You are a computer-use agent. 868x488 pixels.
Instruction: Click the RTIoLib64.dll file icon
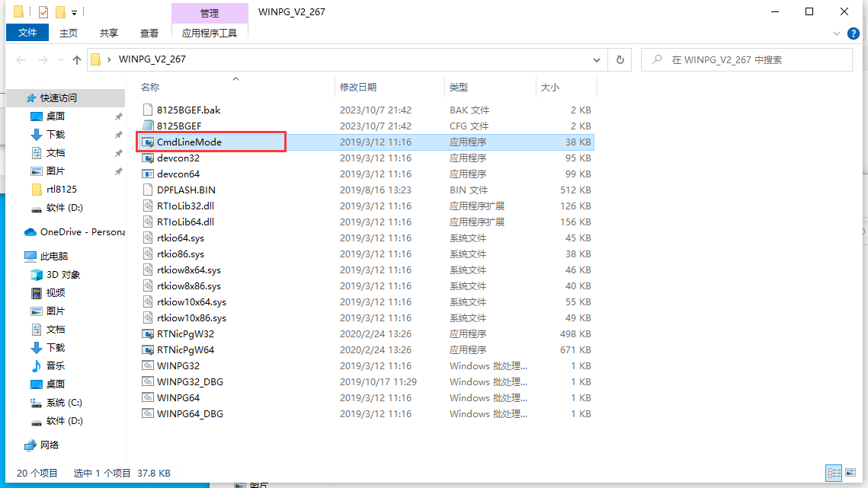click(149, 222)
